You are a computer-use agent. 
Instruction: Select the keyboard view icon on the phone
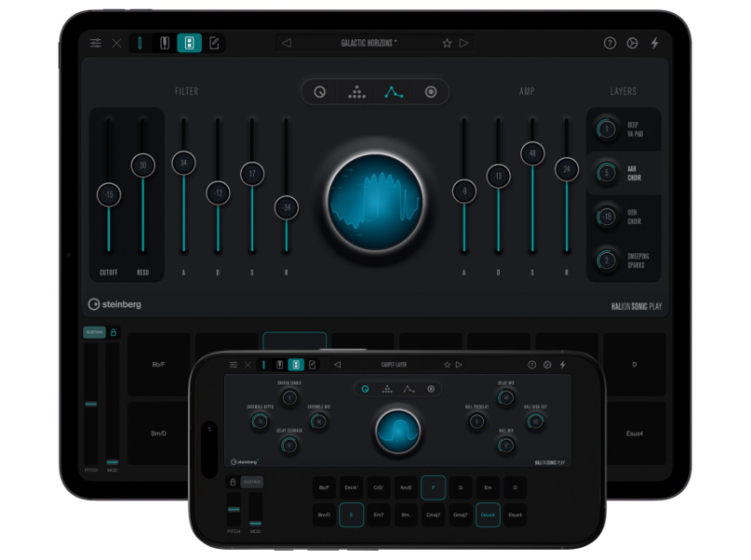(279, 365)
